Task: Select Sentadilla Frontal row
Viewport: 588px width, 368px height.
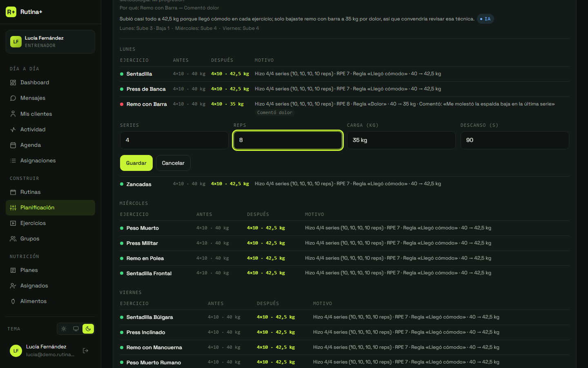Action: (x=345, y=273)
